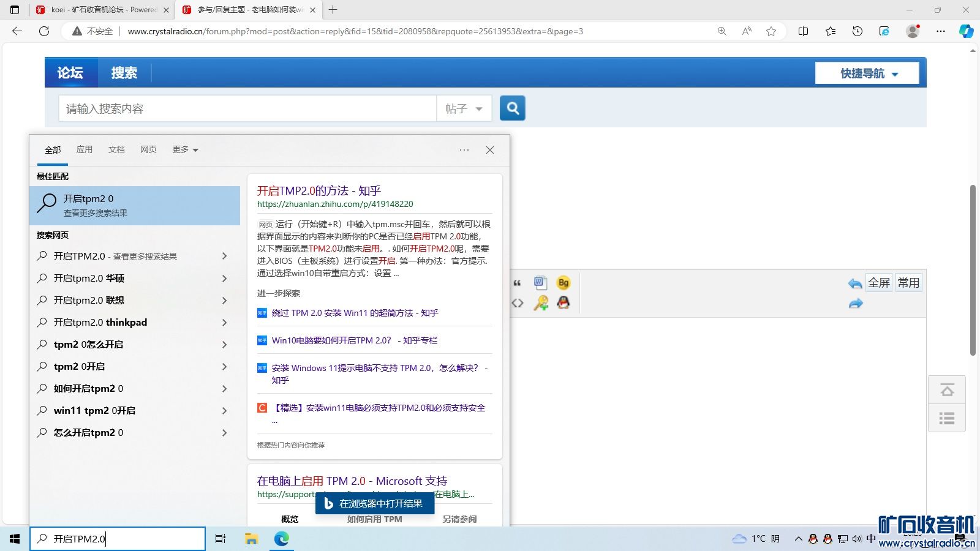The height and width of the screenshot is (551, 980).
Task: Select the 全部 search tab
Action: [x=53, y=150]
